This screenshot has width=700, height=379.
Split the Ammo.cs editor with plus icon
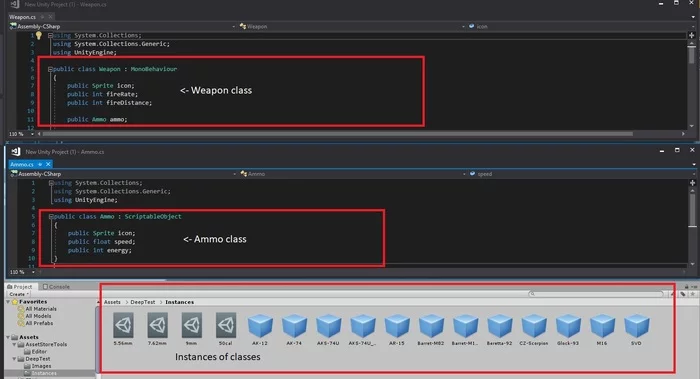click(692, 183)
